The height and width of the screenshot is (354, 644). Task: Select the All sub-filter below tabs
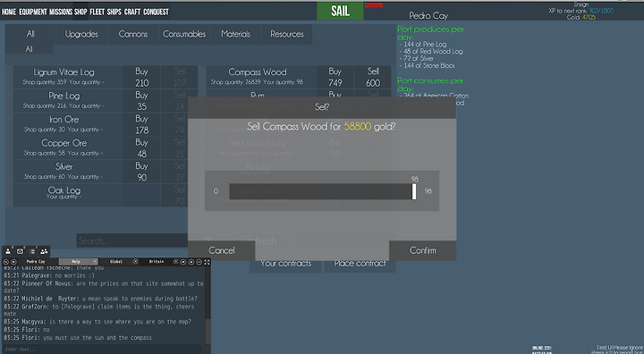[x=29, y=49]
